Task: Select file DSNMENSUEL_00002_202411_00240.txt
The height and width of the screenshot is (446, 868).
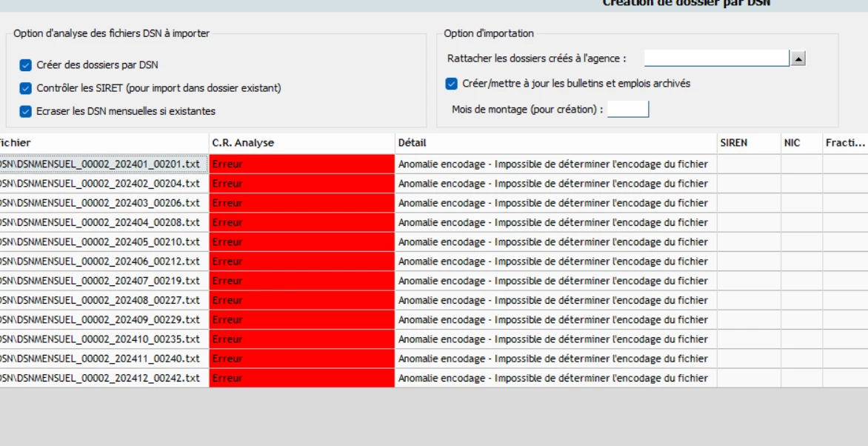Action: tap(104, 359)
